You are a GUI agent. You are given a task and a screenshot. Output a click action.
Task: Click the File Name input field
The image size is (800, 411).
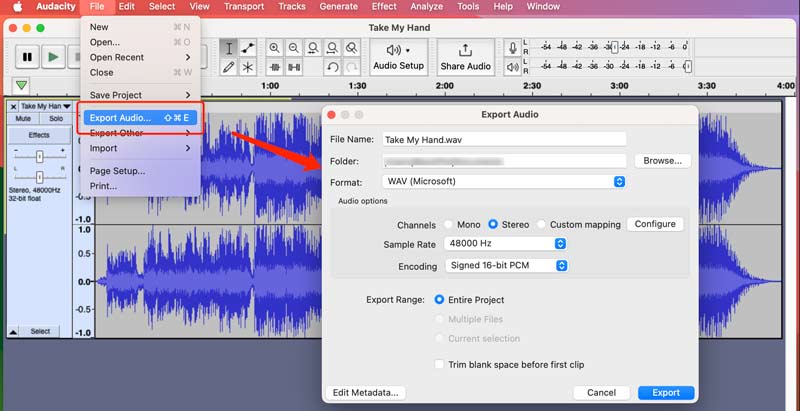[504, 139]
